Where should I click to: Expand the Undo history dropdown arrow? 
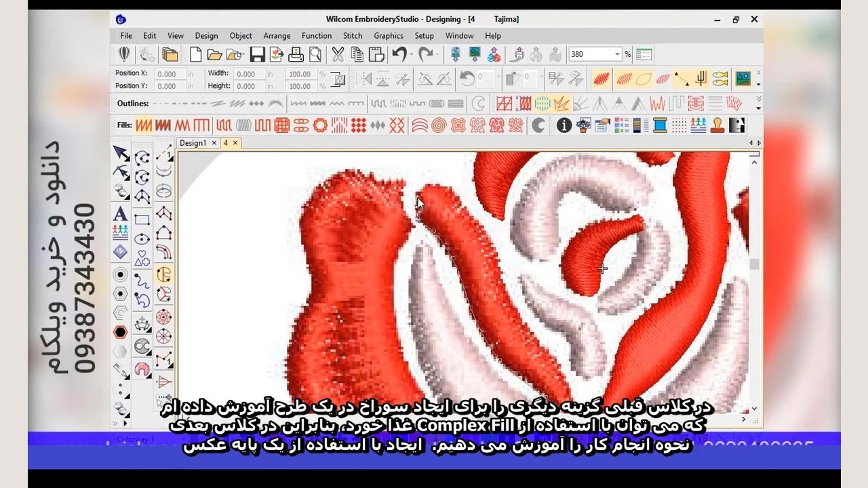(x=411, y=55)
